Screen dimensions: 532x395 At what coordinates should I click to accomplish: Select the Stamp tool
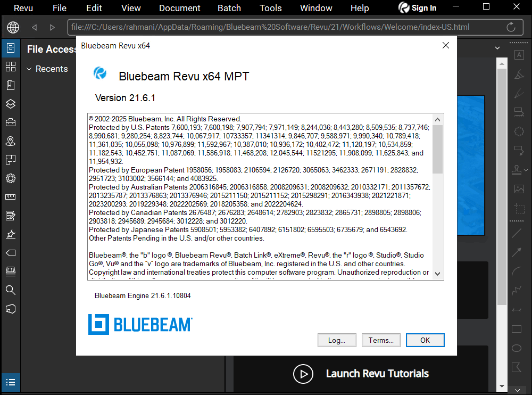click(x=517, y=169)
